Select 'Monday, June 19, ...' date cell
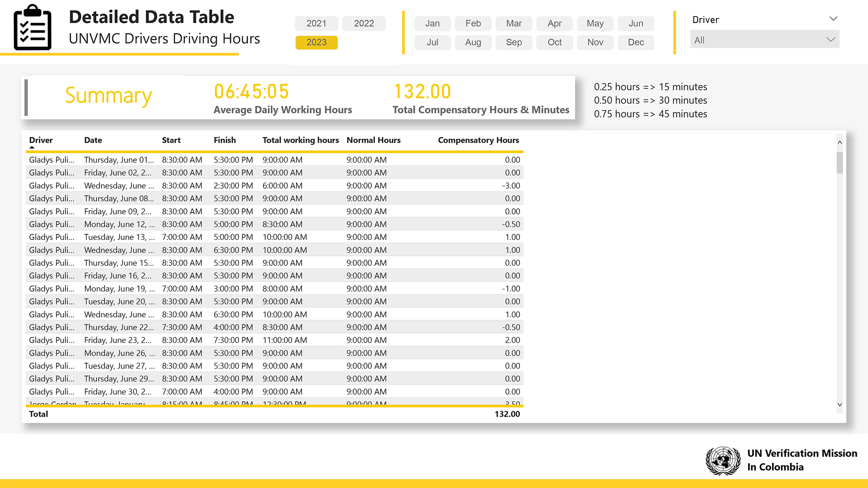This screenshot has width=868, height=488. pos(119,289)
